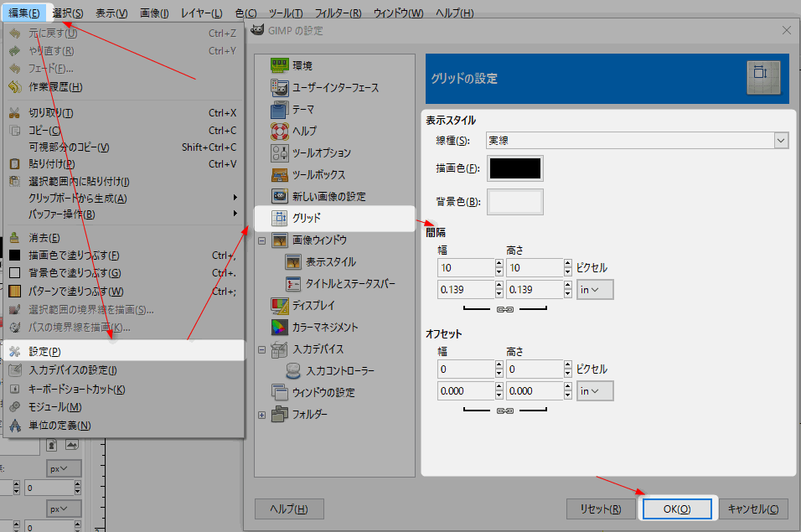Click the 表示スタイル icon under 画像ウィンドウ
Screen dimensions: 801x532
tap(293, 262)
